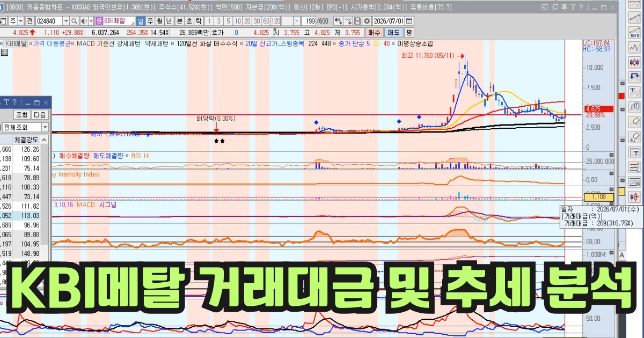The image size is (644, 338).
Task: Select the zigzag line drawing tool
Action: pos(635,47)
